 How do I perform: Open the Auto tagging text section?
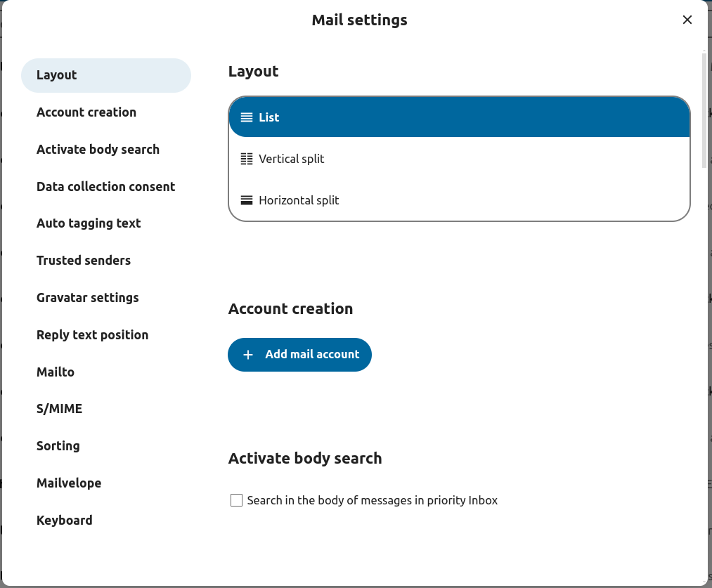89,223
